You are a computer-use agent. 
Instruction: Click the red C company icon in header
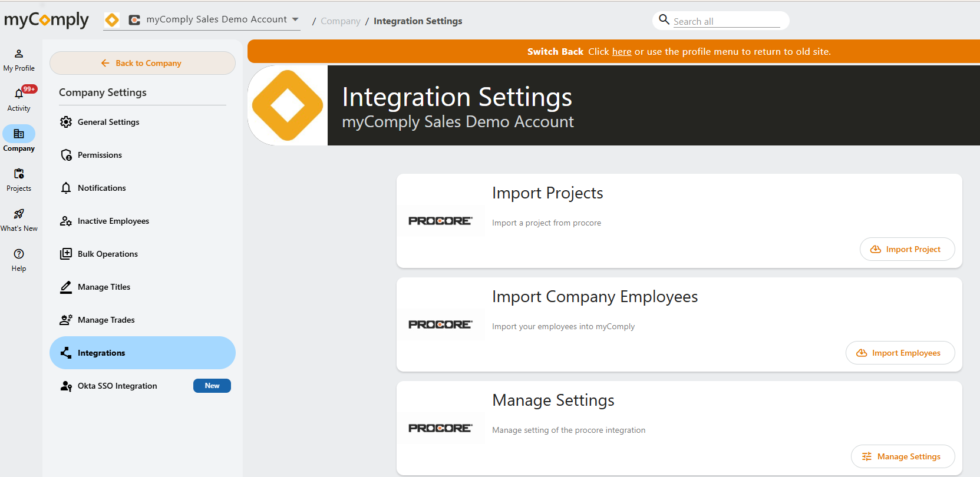pyautogui.click(x=134, y=20)
